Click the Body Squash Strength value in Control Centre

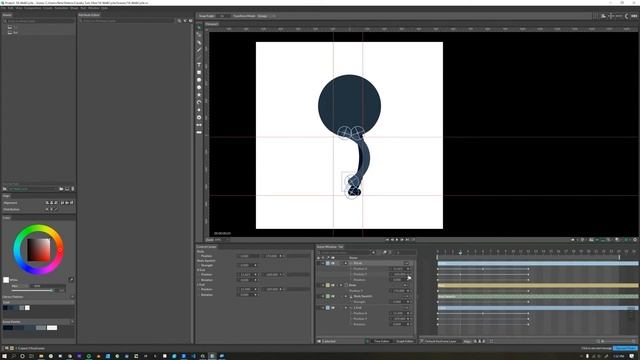tap(244, 265)
